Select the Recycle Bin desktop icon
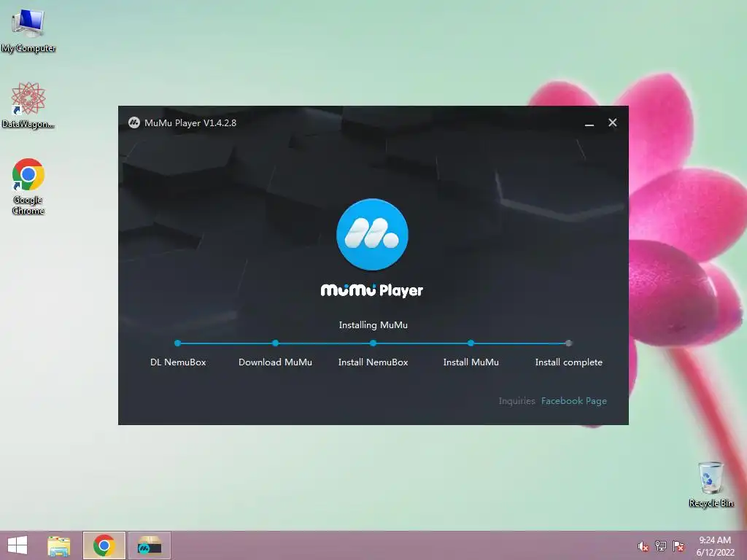 (x=711, y=484)
